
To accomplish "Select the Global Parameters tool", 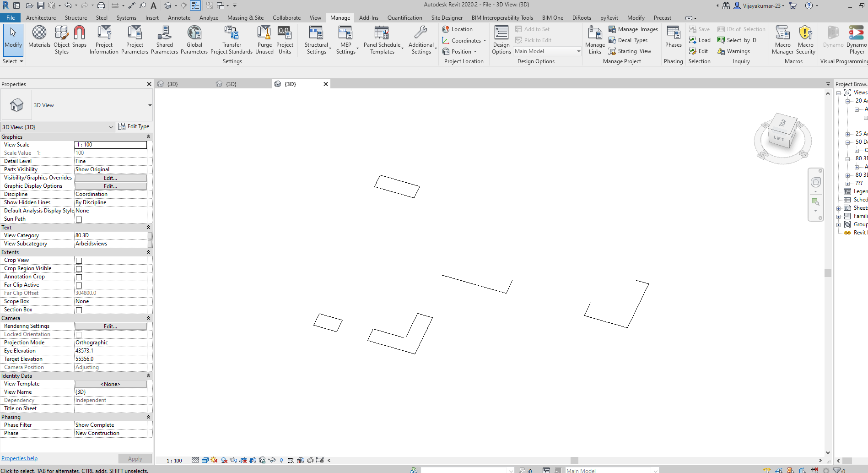I will coord(194,39).
